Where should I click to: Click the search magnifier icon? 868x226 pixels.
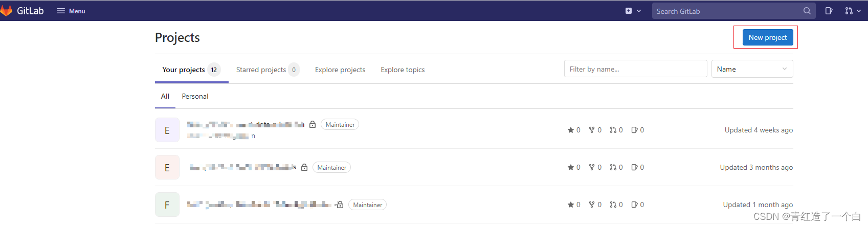[x=807, y=11]
